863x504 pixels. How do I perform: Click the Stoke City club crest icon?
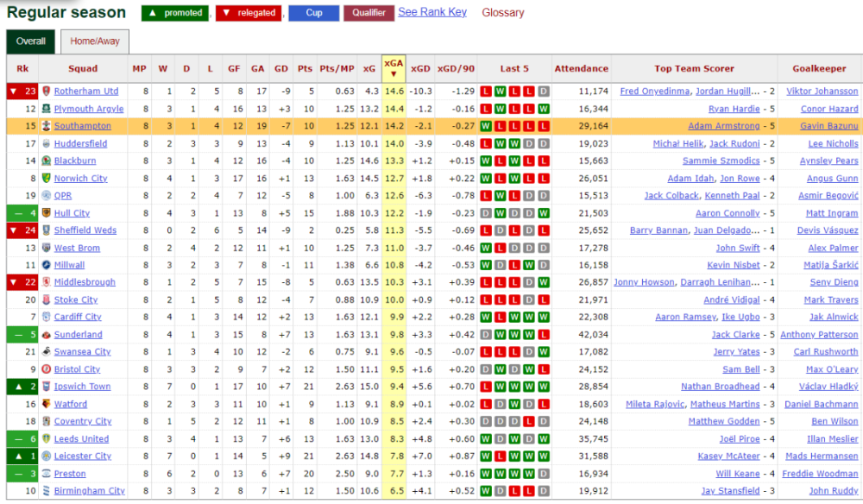[46, 299]
